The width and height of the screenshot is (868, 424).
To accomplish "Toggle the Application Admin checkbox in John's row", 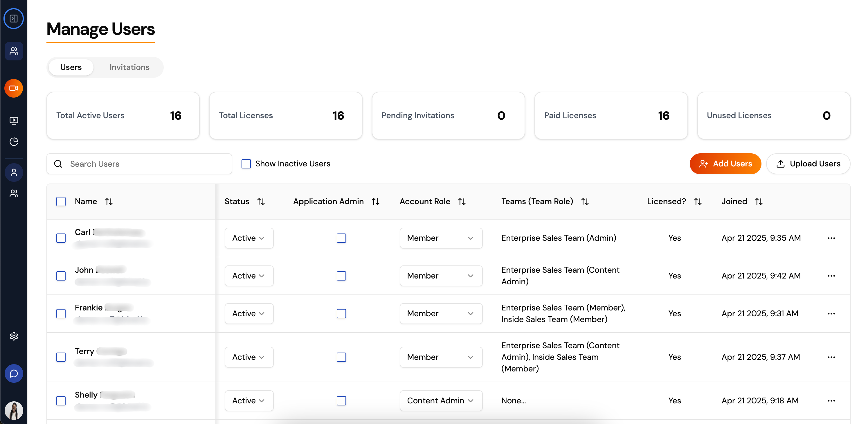I will 341,276.
